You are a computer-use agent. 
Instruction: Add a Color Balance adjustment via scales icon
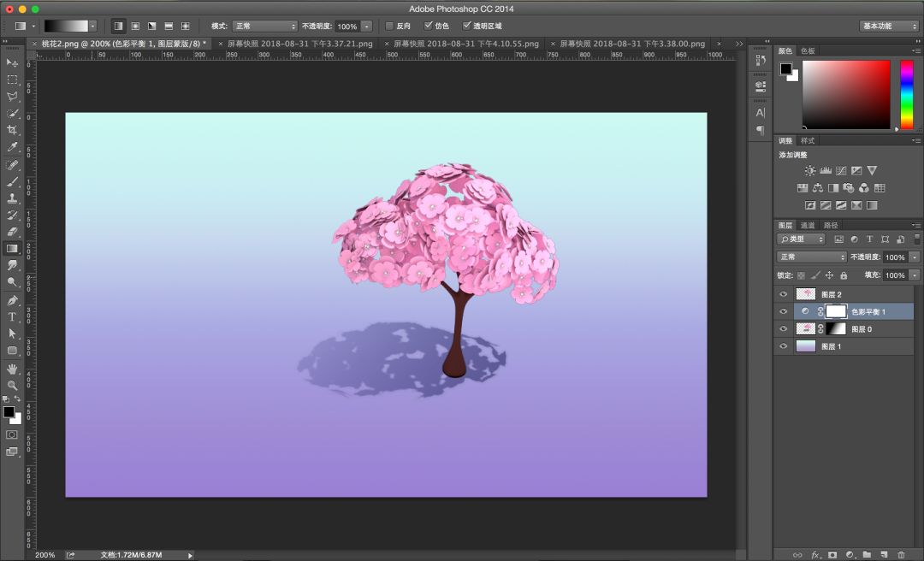[x=817, y=188]
